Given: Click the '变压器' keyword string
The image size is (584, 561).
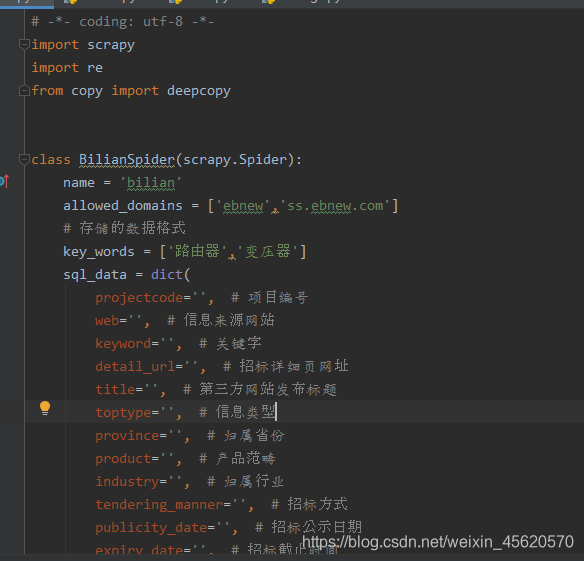Looking at the screenshot, I should [x=267, y=251].
